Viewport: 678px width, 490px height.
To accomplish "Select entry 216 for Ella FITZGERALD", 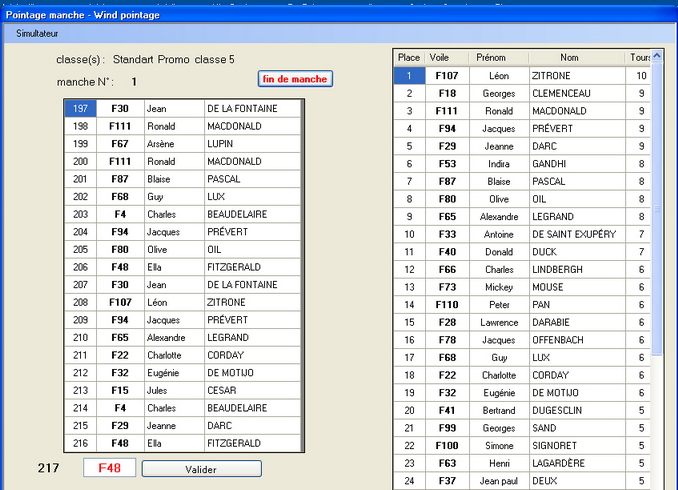I will point(180,443).
